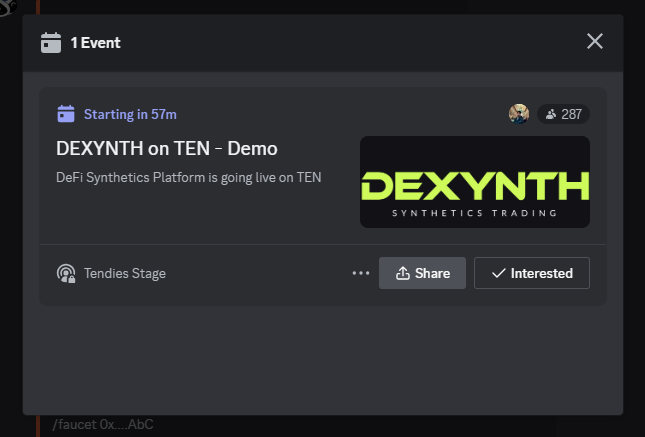Toggle the Interested button off

531,273
